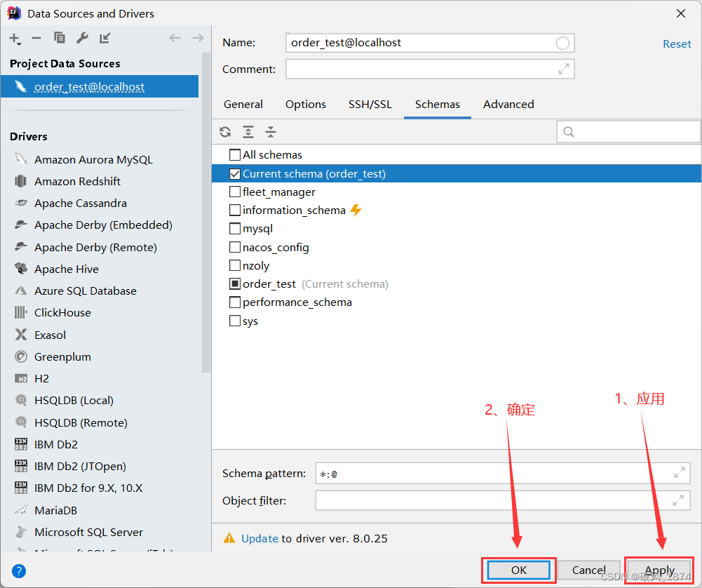The height and width of the screenshot is (588, 702).
Task: Select the Azure SQL Database driver
Action: (86, 291)
